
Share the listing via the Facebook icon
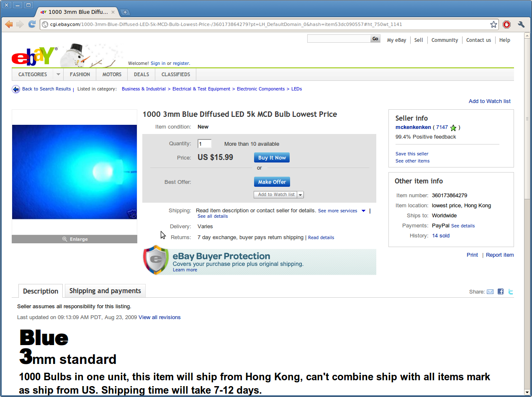[500, 291]
